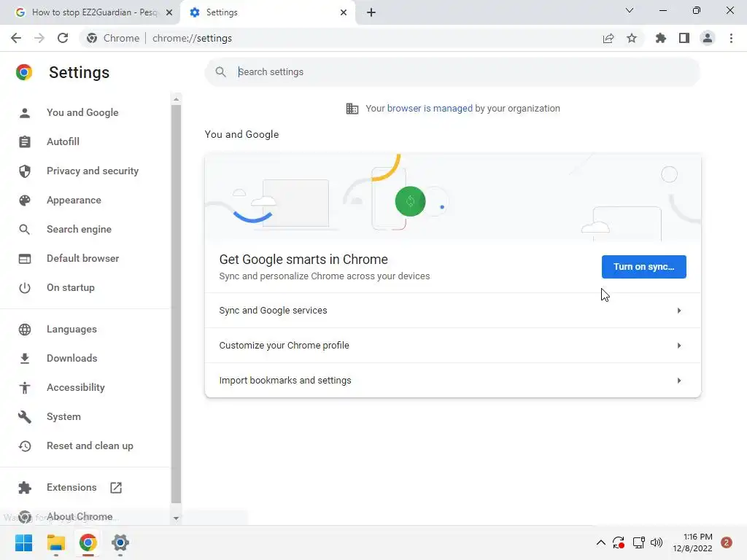Click the wrench icon for System
This screenshot has height=560, width=747.
pyautogui.click(x=25, y=416)
